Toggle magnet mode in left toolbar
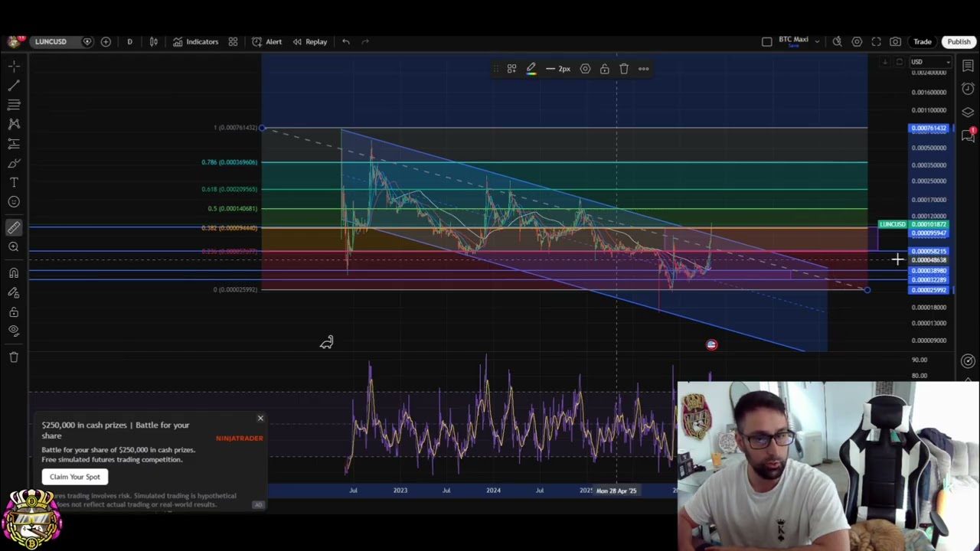This screenshot has height=551, width=980. click(14, 273)
